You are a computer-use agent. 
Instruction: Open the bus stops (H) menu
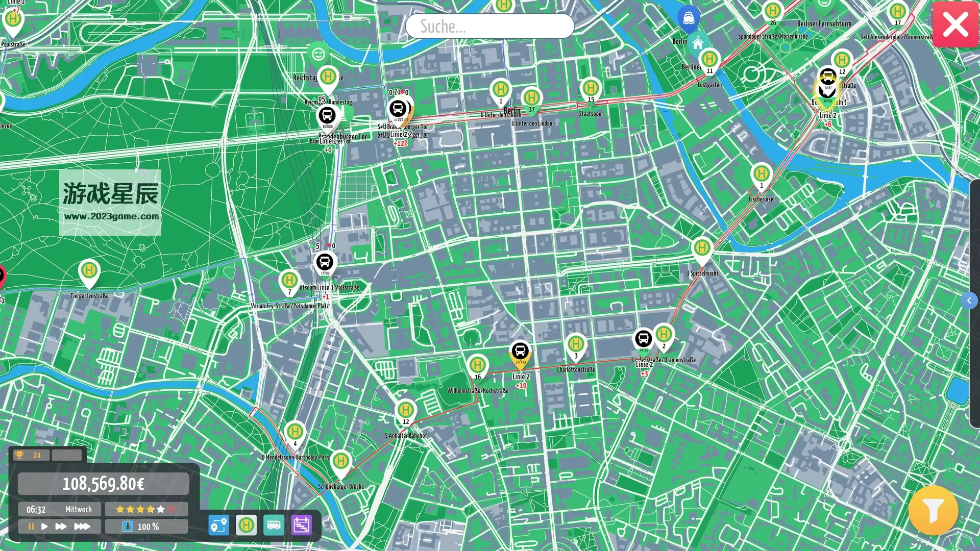[246, 525]
